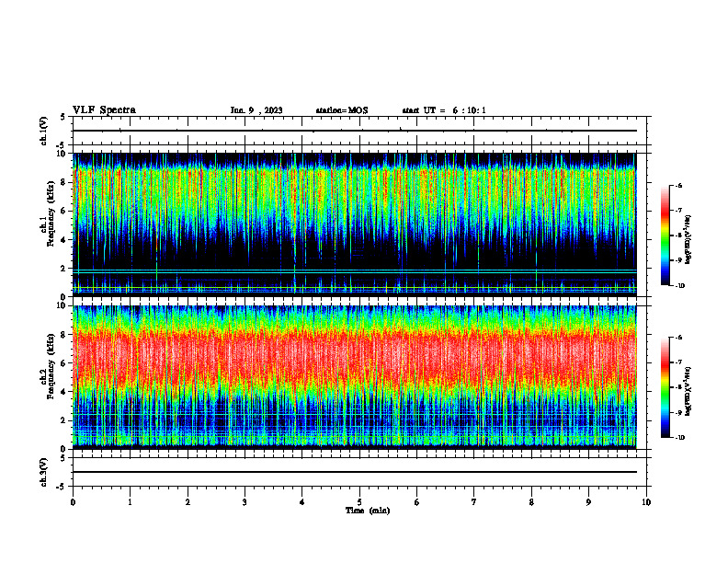
Task: Click the ch.1 "Frequency (kHz)" axis label
Action: point(51,214)
